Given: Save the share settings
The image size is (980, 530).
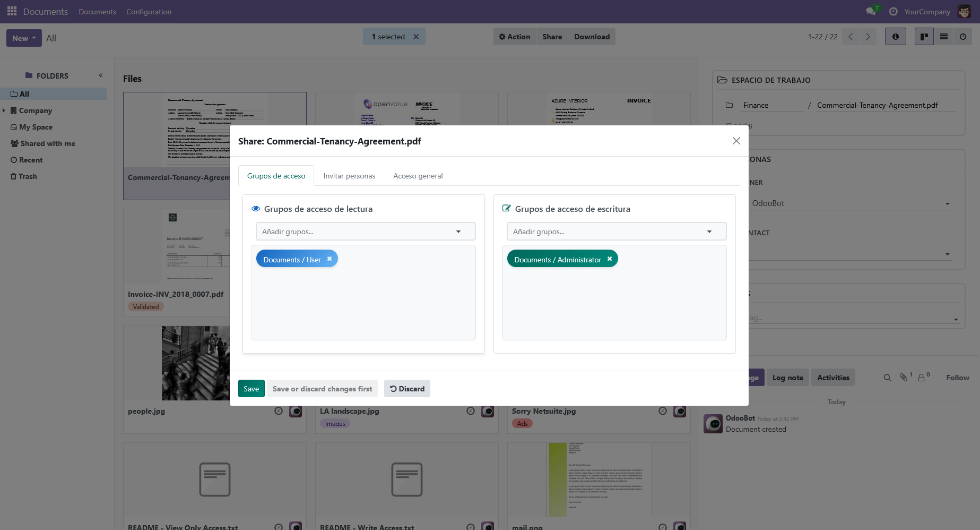Looking at the screenshot, I should tap(251, 389).
